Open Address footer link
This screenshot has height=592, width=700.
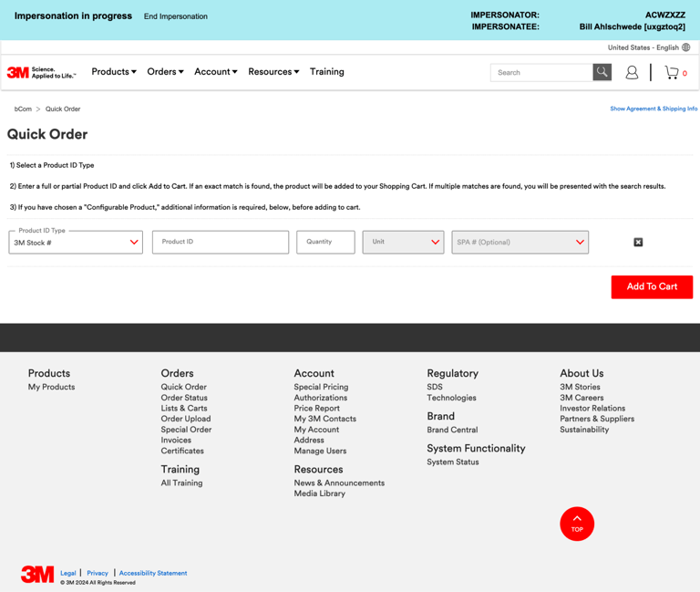309,440
